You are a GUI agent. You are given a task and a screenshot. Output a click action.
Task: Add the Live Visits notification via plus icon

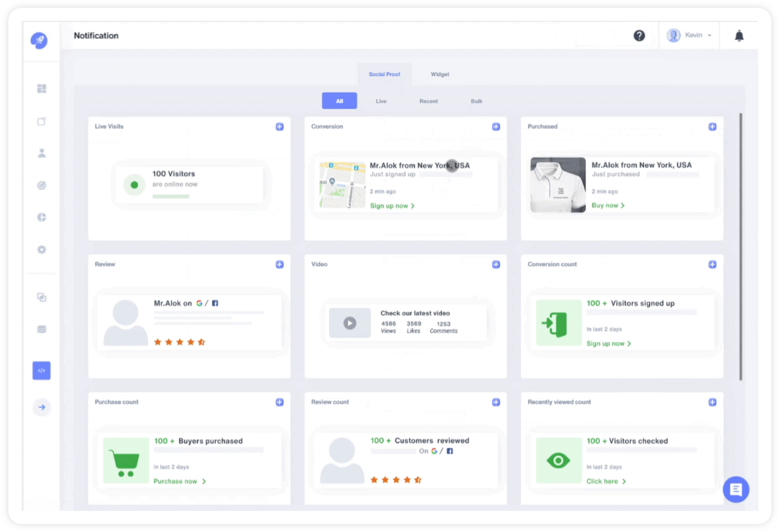point(280,127)
